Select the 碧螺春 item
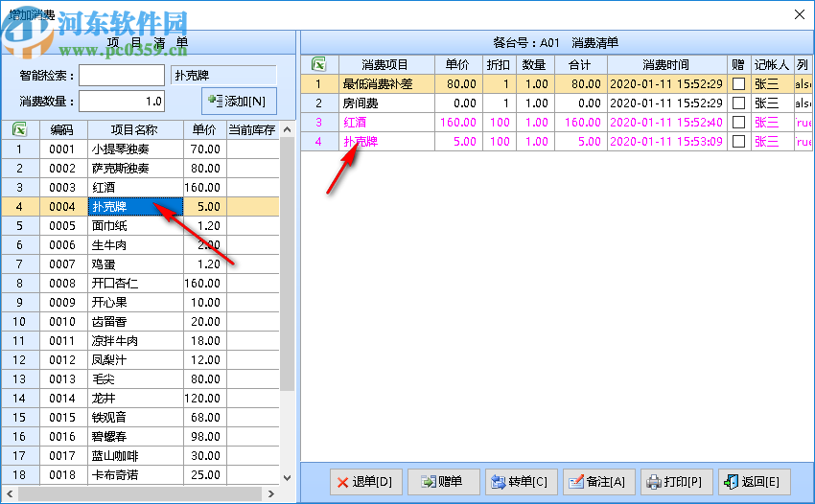The image size is (815, 504). click(135, 437)
